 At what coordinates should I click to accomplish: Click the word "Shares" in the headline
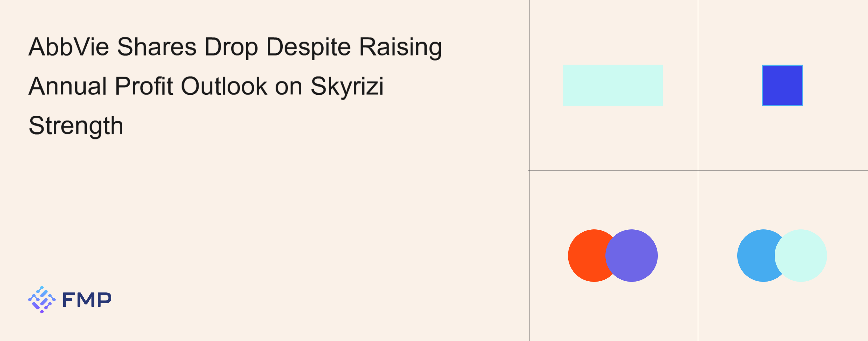pyautogui.click(x=157, y=47)
